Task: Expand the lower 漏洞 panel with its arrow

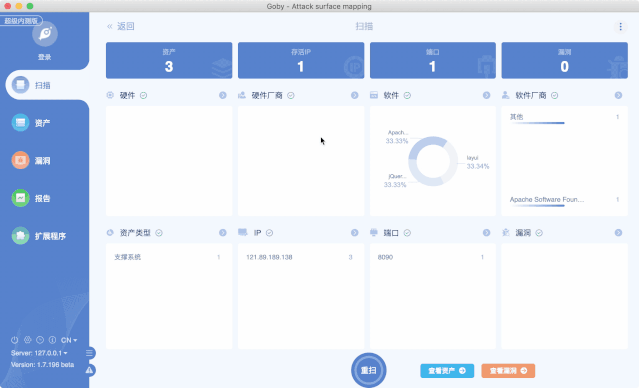Action: tap(618, 233)
